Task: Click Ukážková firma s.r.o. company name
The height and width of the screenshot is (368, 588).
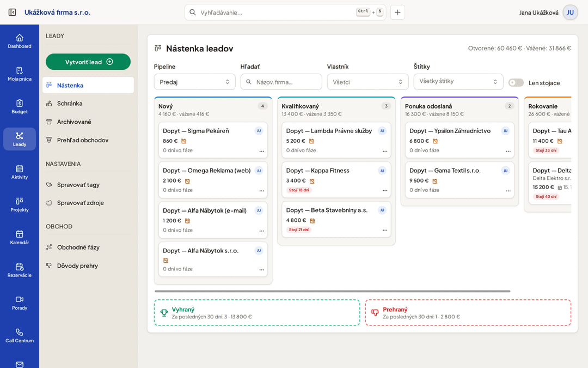Action: point(57,13)
